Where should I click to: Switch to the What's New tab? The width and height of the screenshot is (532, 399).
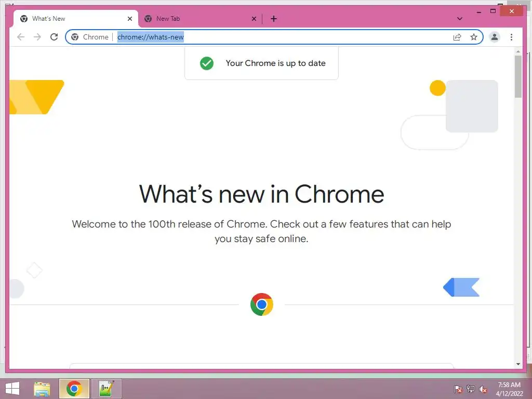tap(76, 19)
